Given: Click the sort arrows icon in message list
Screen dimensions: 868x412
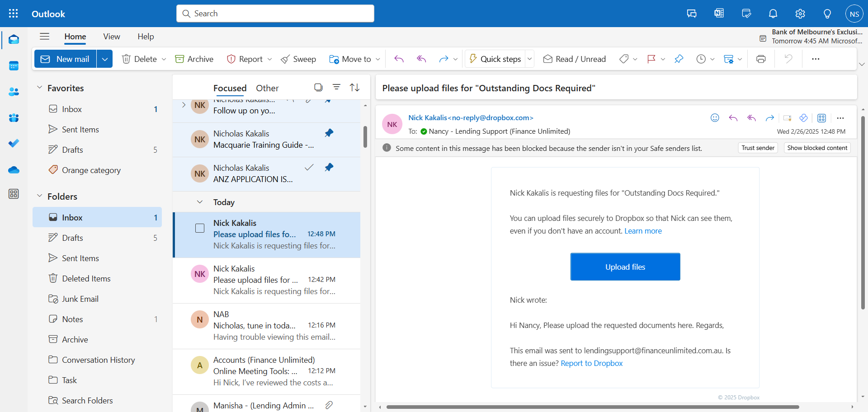Looking at the screenshot, I should click(x=354, y=87).
